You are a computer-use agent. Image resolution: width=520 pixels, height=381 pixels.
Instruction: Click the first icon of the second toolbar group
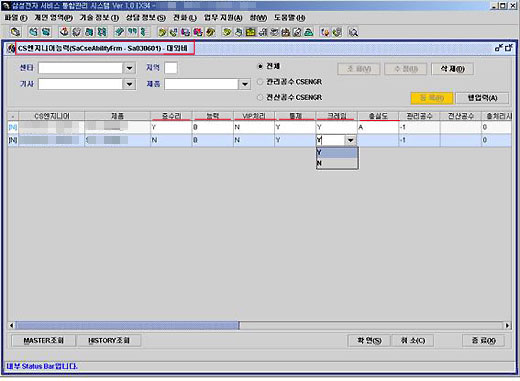tap(33, 32)
